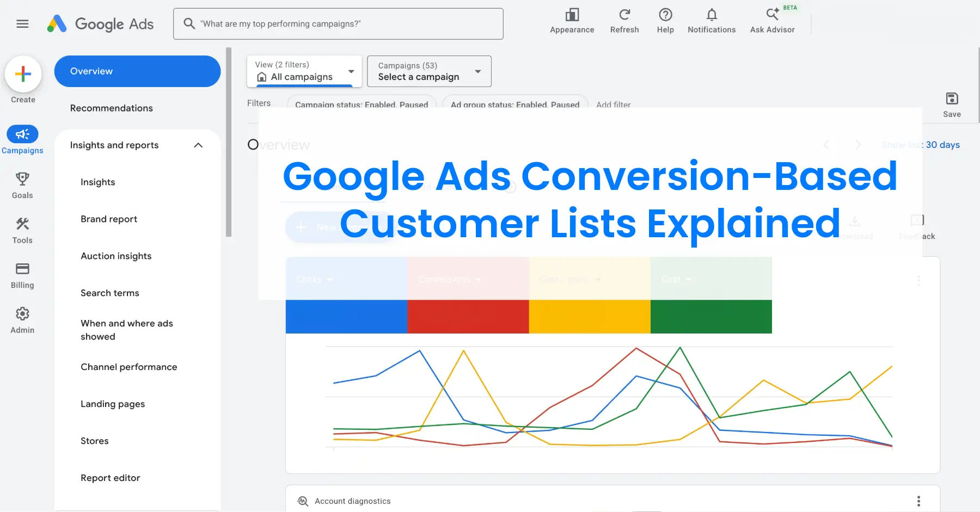Open Notifications bell
Viewport: 980px width, 512px height.
point(712,21)
